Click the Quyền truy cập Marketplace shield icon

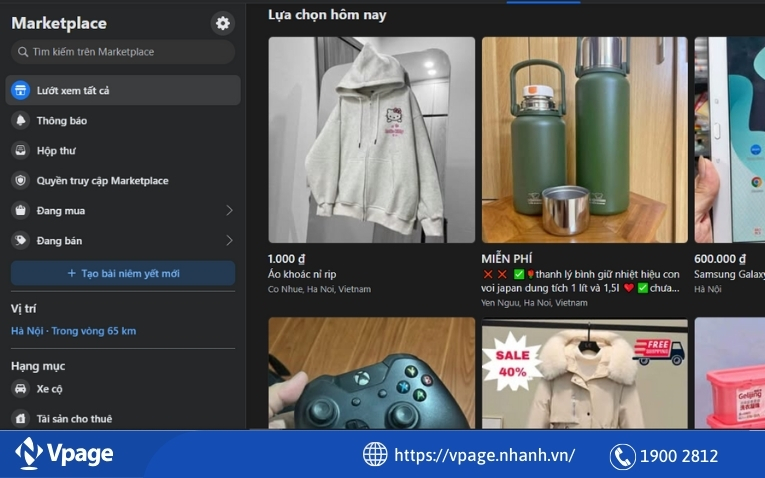pyautogui.click(x=20, y=181)
